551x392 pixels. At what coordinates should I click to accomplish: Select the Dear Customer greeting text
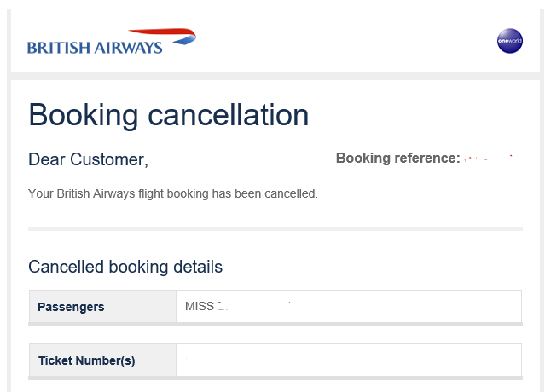point(88,159)
